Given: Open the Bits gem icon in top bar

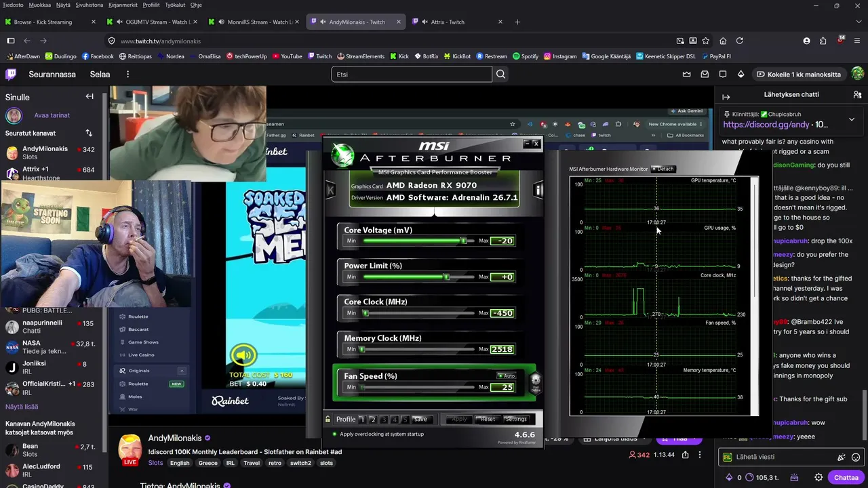Looking at the screenshot, I should [741, 74].
